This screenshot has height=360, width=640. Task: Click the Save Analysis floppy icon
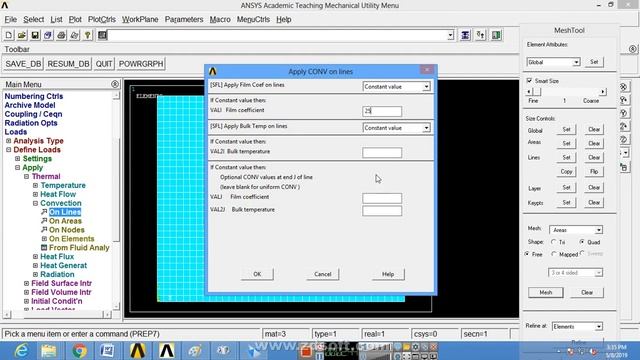click(35, 35)
